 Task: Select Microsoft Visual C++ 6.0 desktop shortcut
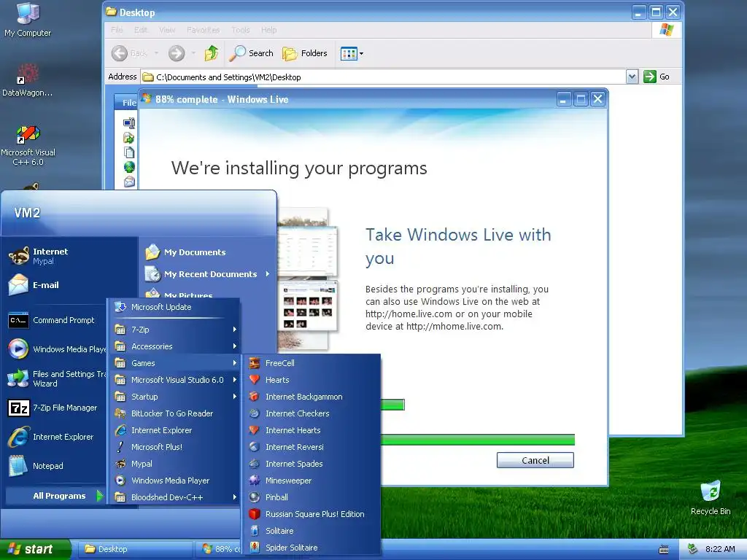tap(28, 146)
